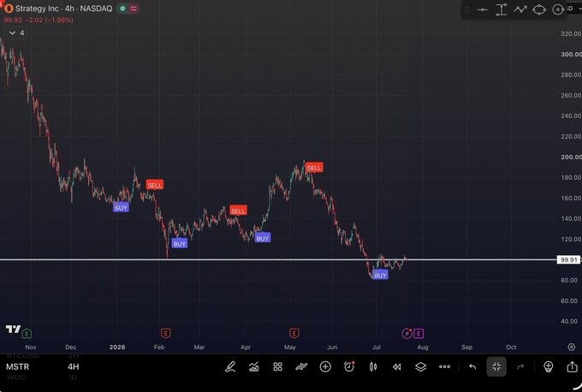Tap the pink approximate-equals data icon

(134, 9)
